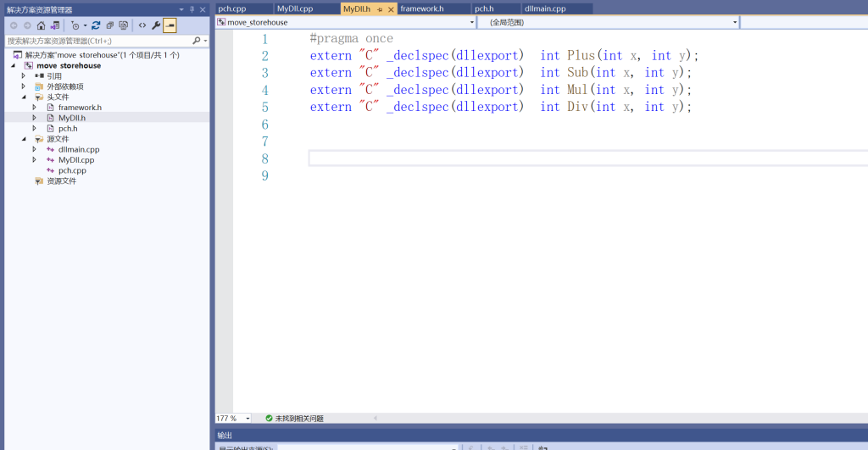Expand the 引用 node in the tree
The height and width of the screenshot is (450, 868).
click(24, 75)
